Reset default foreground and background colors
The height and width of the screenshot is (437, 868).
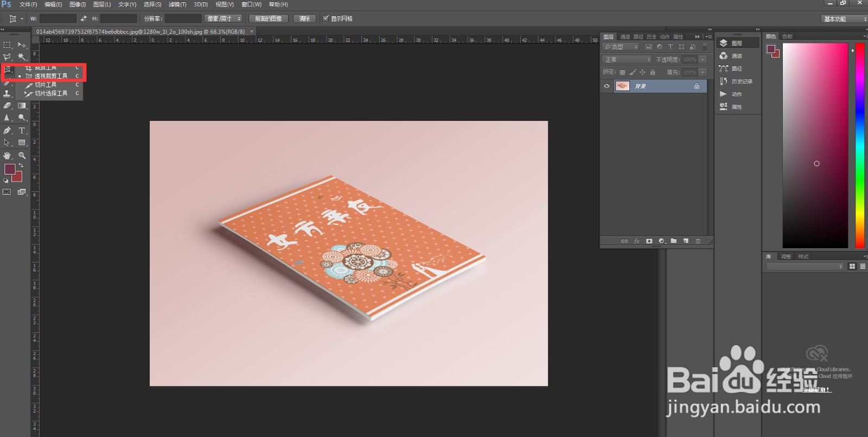click(x=6, y=181)
